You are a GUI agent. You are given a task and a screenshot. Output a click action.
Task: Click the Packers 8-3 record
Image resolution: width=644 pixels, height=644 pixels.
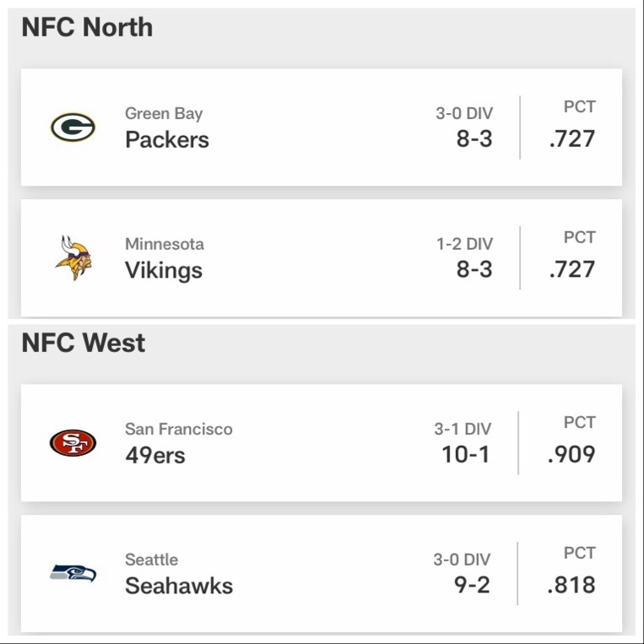[474, 138]
